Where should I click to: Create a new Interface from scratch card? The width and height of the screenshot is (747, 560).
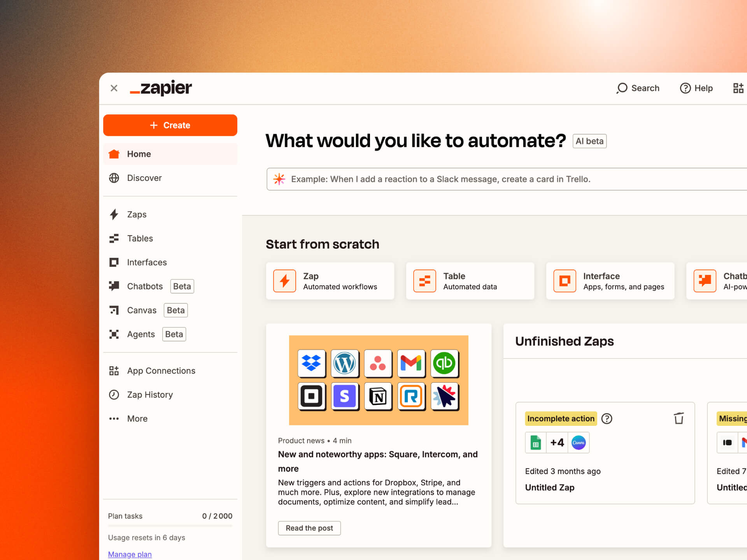point(610,281)
